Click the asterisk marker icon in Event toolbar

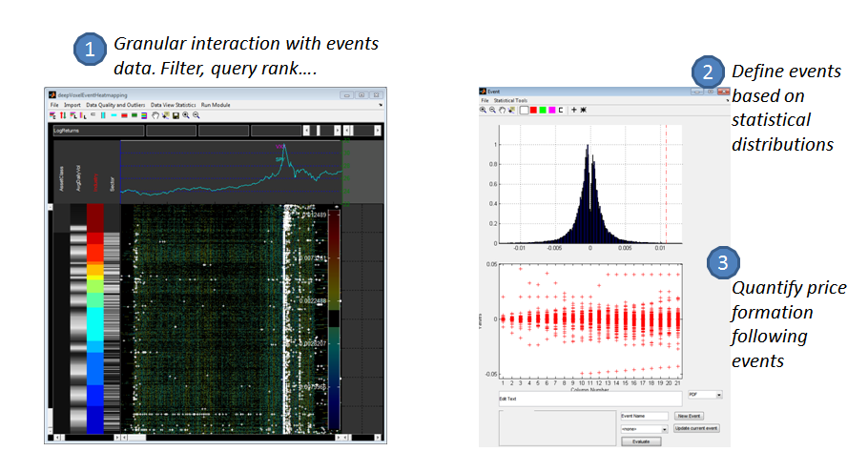(x=583, y=110)
